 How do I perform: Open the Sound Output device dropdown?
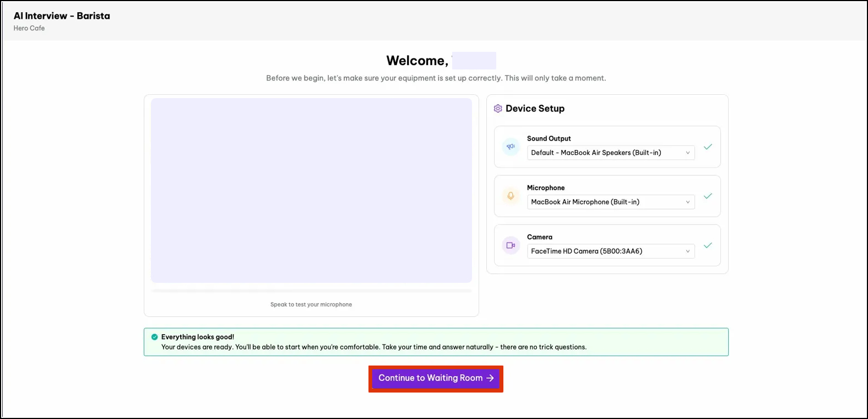610,153
